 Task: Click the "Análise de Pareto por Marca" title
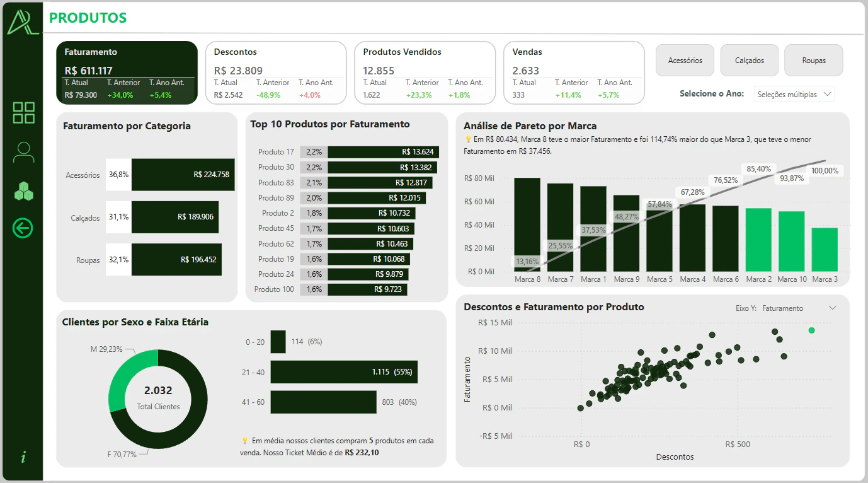coord(530,126)
